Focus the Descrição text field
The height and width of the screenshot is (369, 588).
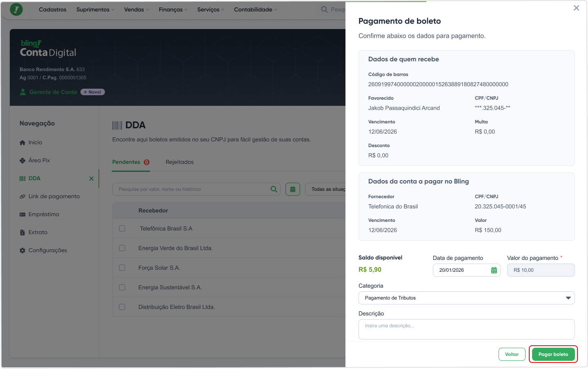click(467, 329)
